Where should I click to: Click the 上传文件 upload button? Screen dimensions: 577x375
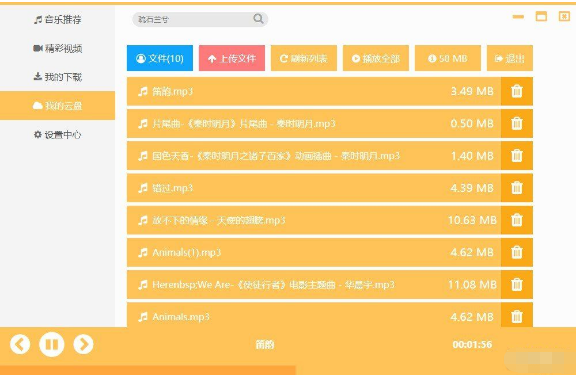tap(232, 58)
